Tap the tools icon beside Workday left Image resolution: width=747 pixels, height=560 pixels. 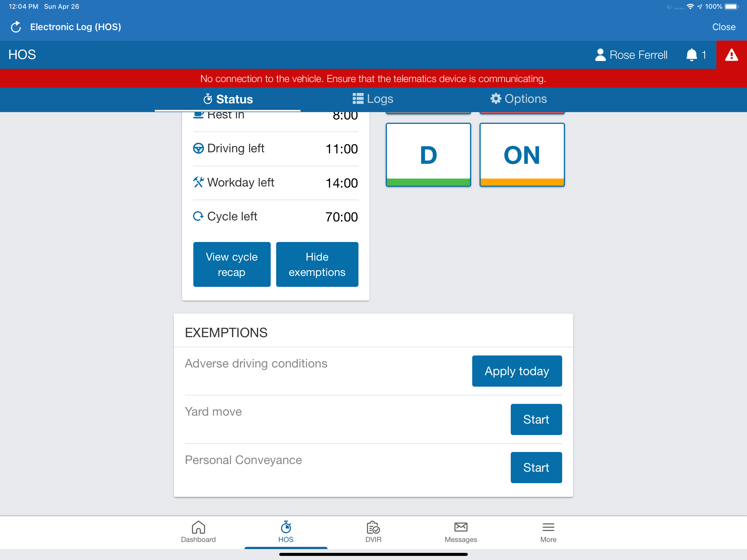tap(198, 182)
